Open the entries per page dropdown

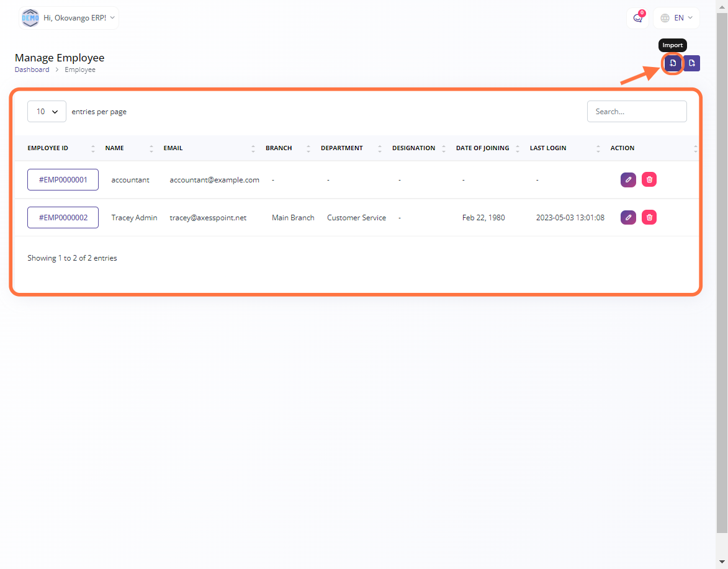(x=47, y=112)
